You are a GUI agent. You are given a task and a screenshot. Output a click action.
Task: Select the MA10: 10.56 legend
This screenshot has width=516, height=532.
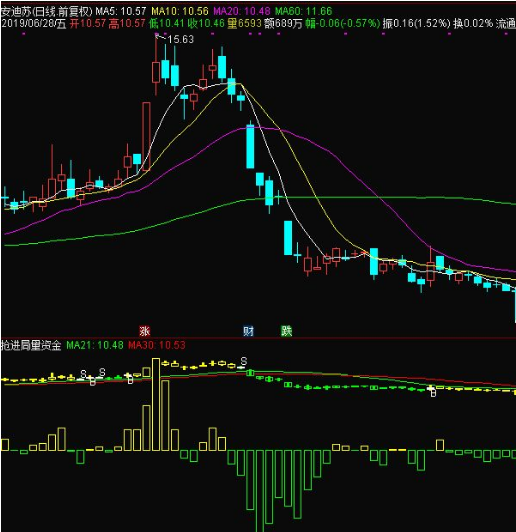(x=180, y=11)
